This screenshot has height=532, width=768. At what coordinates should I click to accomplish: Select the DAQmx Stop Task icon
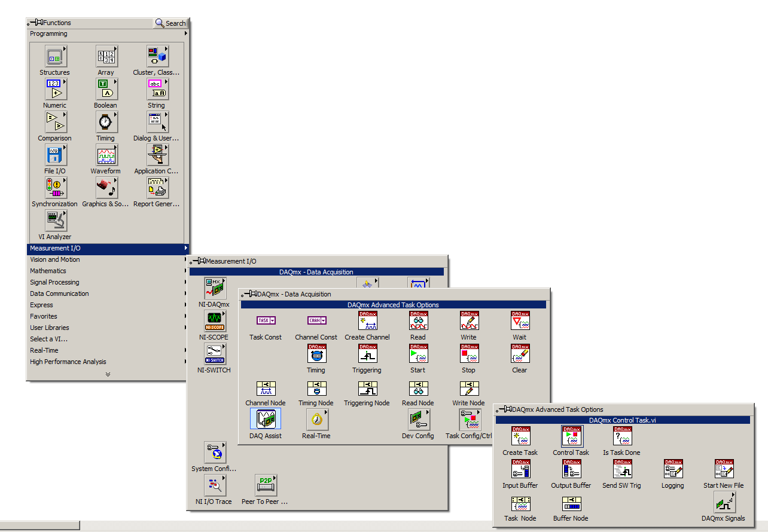point(469,354)
